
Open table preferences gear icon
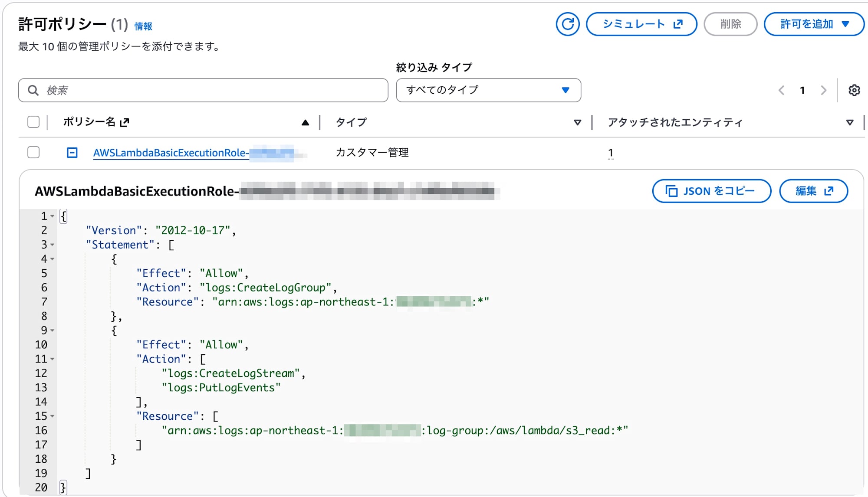click(854, 90)
